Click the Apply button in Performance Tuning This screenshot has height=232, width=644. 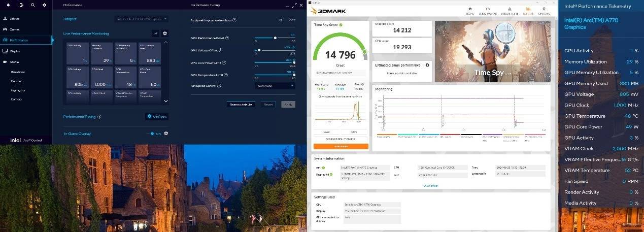click(288, 104)
